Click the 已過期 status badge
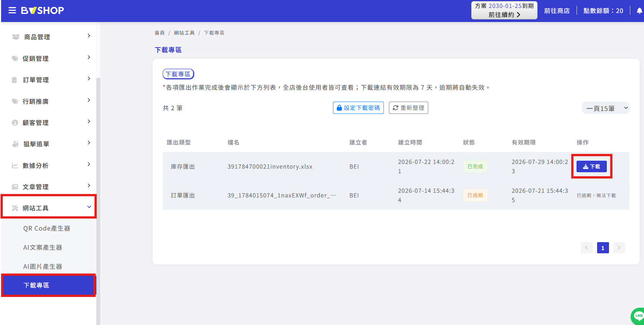The width and height of the screenshot is (644, 325). coord(475,195)
